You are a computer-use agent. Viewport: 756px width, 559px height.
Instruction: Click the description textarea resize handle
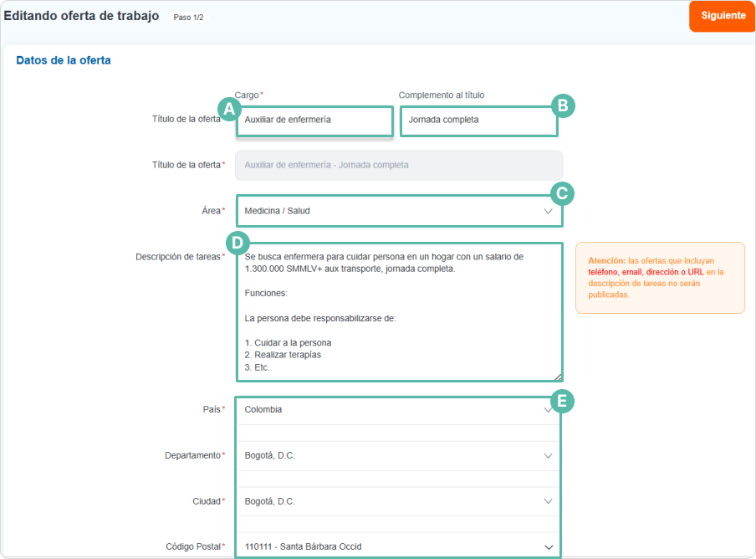point(558,377)
